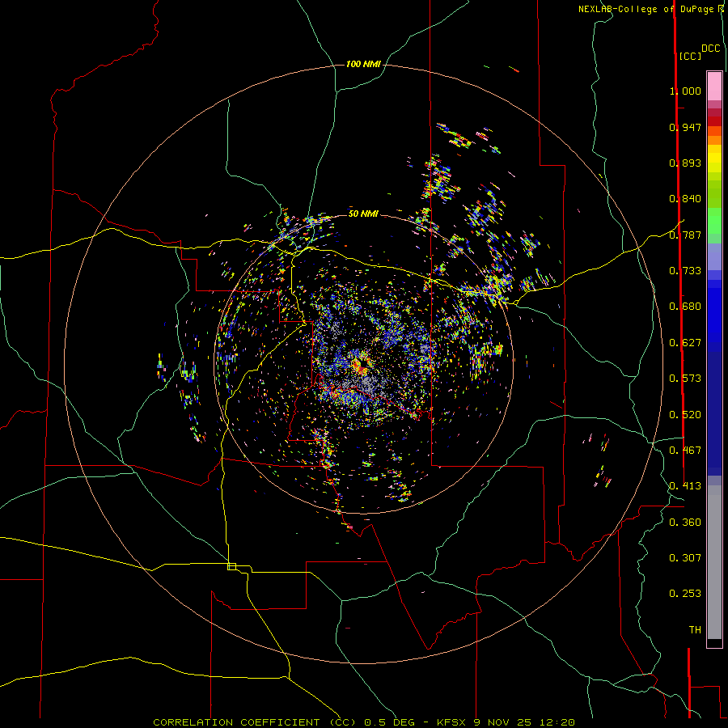The width and height of the screenshot is (728, 728).
Task: Click the "100 NMI" range ring label
Action: pos(363,64)
